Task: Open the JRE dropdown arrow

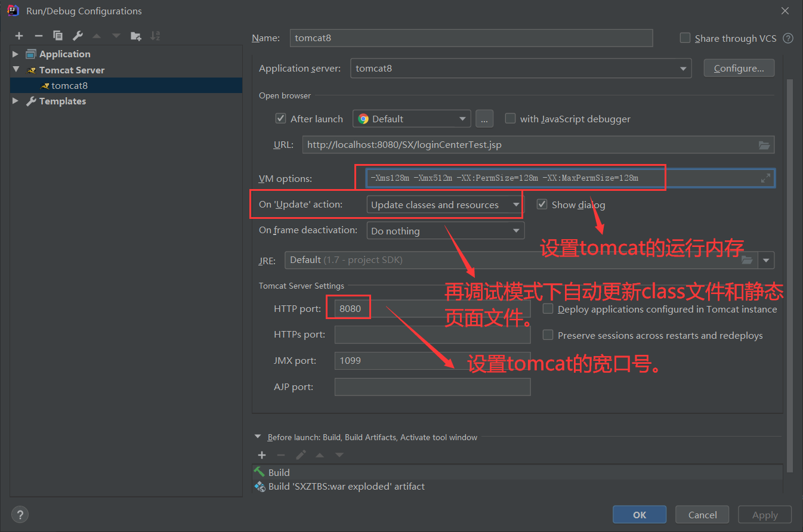Action: pyautogui.click(x=767, y=260)
